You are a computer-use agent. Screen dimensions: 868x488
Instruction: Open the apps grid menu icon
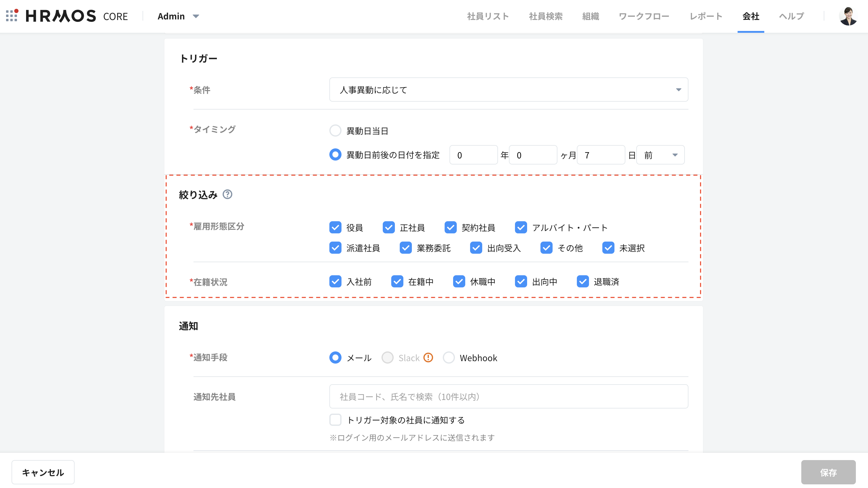point(12,15)
